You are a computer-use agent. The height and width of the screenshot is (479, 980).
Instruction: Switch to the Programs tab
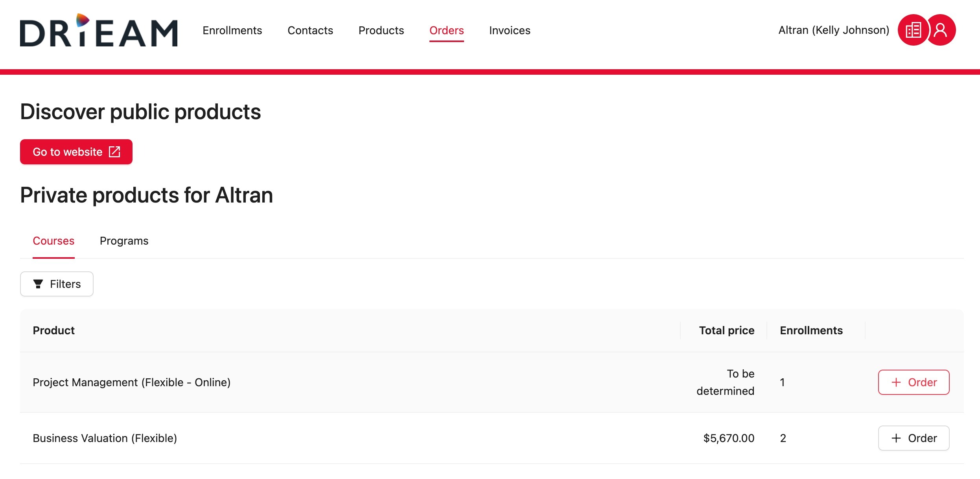point(124,241)
